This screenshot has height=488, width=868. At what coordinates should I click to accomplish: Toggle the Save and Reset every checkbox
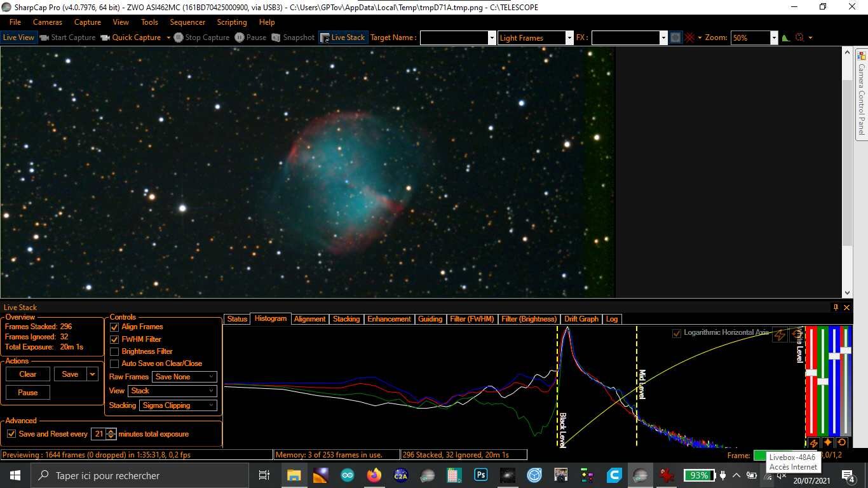[11, 434]
